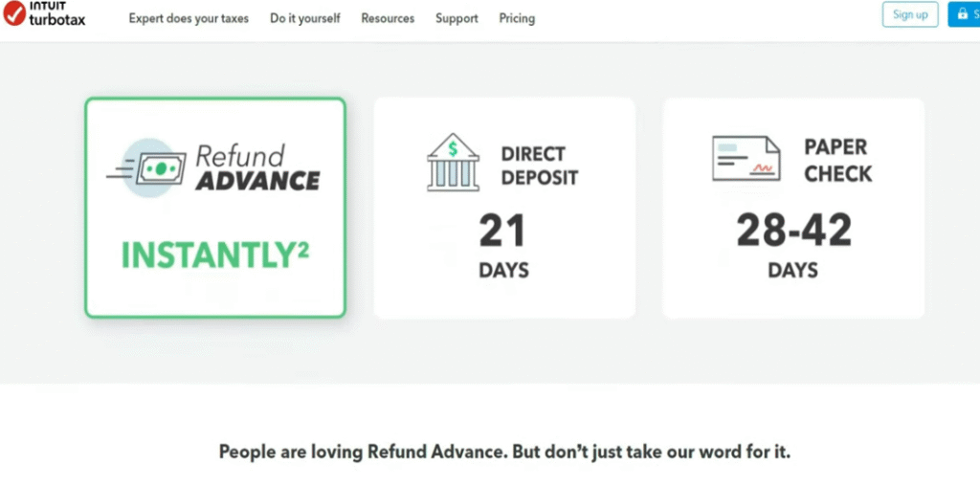This screenshot has width=980, height=487.
Task: Click the Intuit TurboTax logo
Action: (x=44, y=15)
